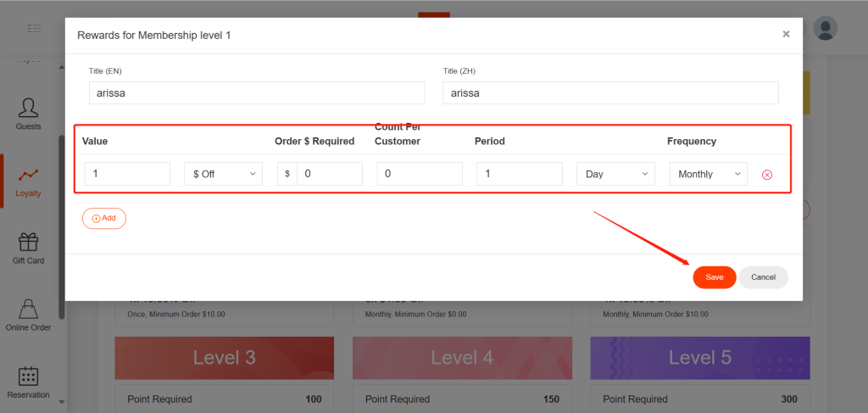Click the Save button

click(x=714, y=277)
